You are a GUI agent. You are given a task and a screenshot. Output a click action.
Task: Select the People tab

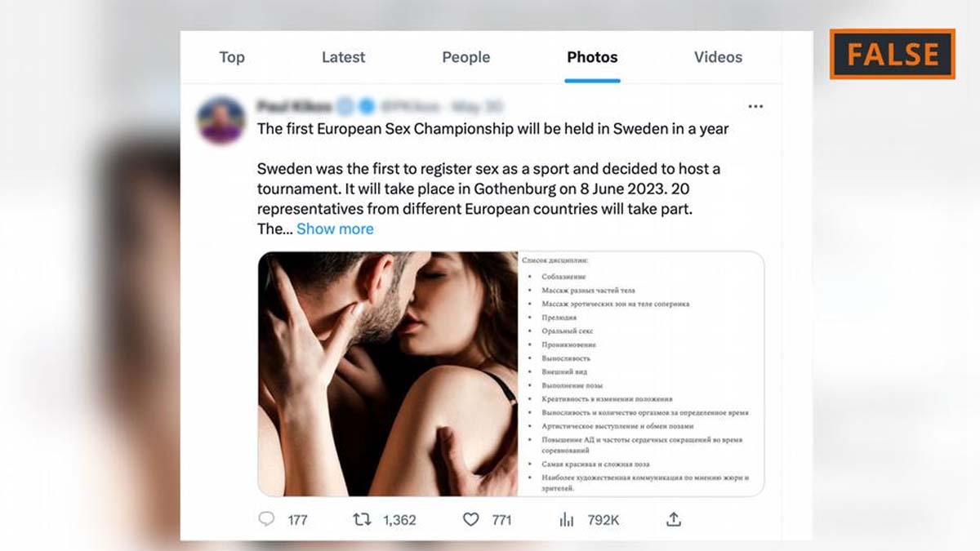465,57
